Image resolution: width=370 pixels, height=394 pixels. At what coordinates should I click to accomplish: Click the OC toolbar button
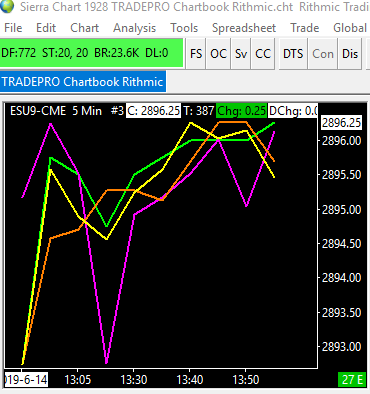(x=218, y=54)
